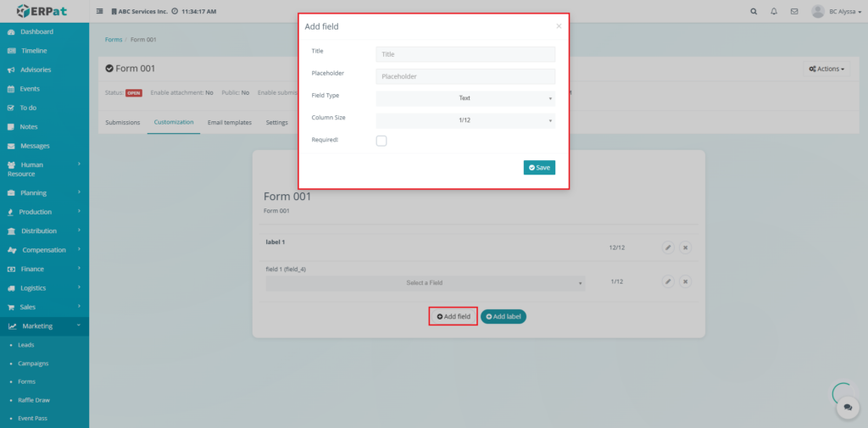Click the pencil edit icon for label 1
This screenshot has height=428, width=868.
click(x=668, y=247)
